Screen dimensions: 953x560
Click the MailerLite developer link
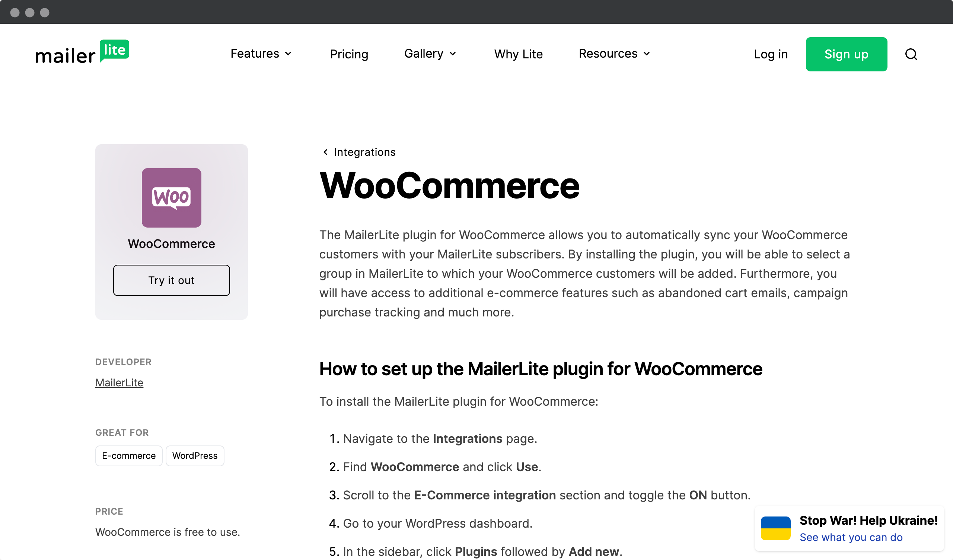pos(119,383)
